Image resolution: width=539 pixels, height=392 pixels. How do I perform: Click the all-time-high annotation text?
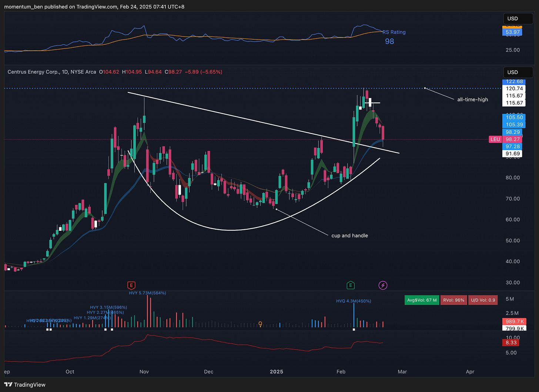(473, 99)
